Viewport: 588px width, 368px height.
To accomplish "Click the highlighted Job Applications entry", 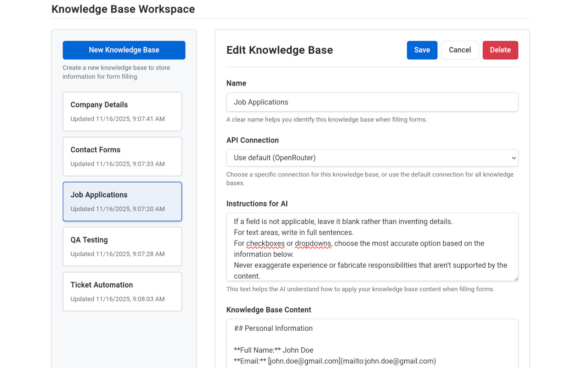I will [x=122, y=201].
